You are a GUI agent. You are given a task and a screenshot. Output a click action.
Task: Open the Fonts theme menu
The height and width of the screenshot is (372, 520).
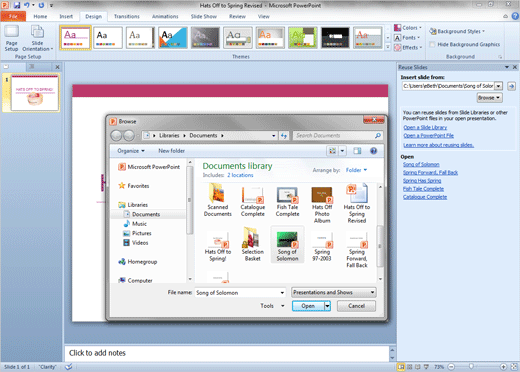407,38
